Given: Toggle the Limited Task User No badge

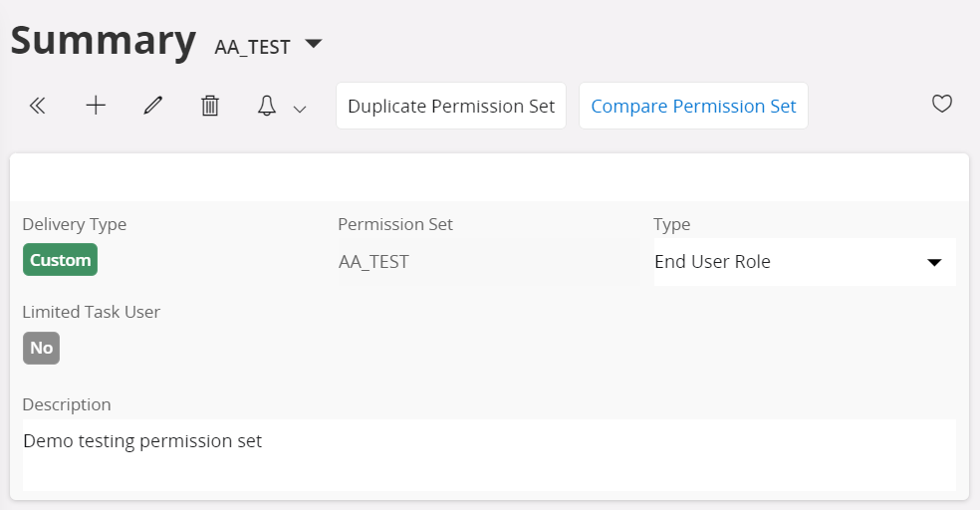Looking at the screenshot, I should point(41,349).
